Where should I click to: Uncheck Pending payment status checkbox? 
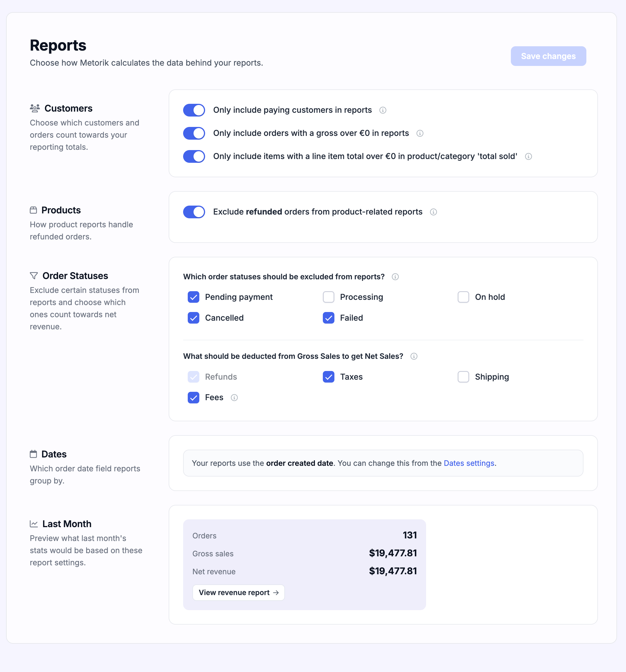(194, 297)
